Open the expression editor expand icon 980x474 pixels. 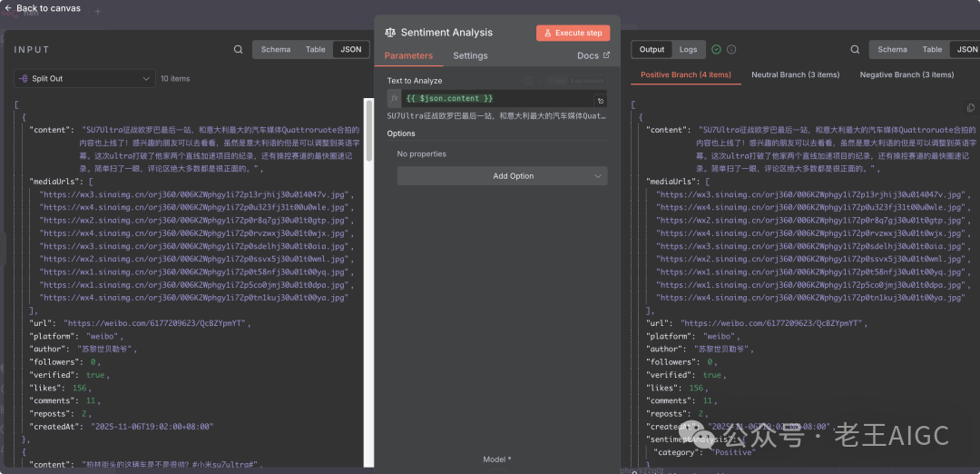[x=600, y=101]
